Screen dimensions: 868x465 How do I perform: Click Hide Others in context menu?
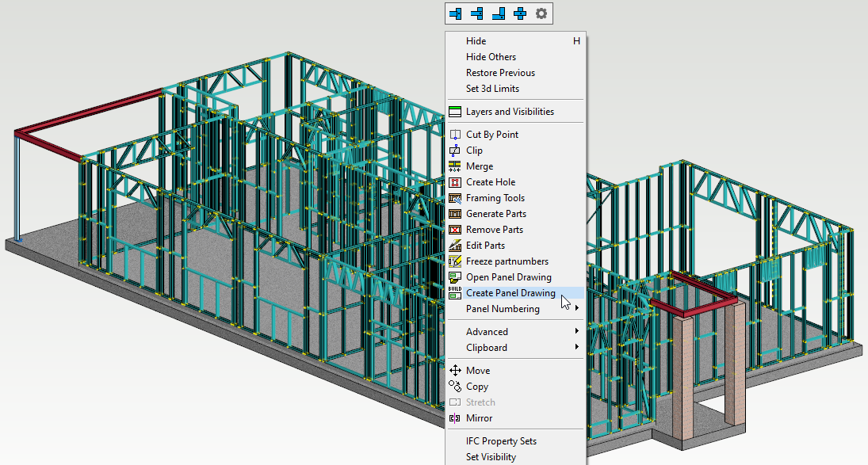pos(491,57)
